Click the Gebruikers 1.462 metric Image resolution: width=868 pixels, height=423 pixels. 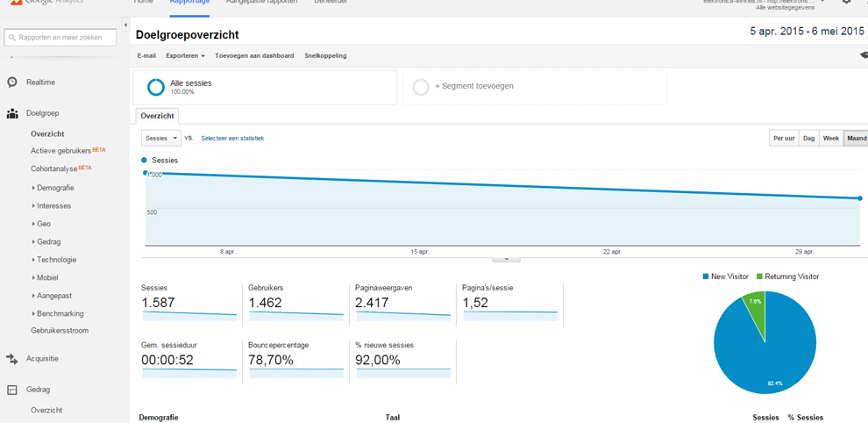(x=296, y=303)
